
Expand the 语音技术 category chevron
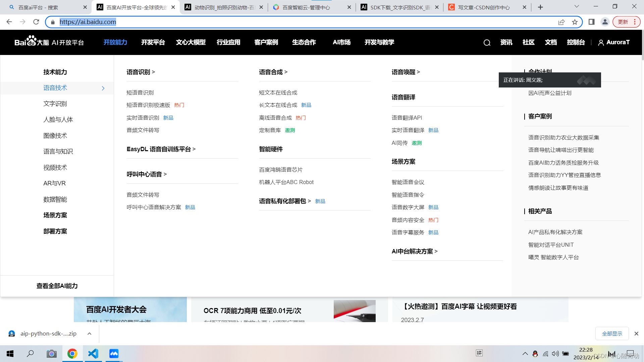pyautogui.click(x=103, y=88)
